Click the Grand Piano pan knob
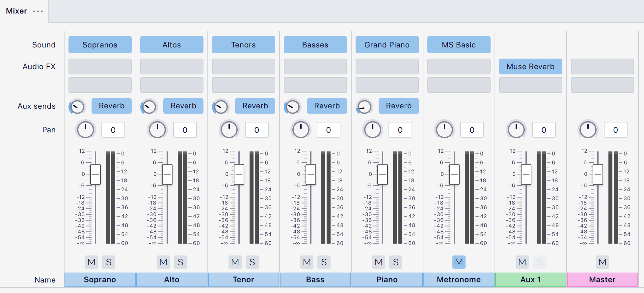This screenshot has height=293, width=644. pyautogui.click(x=372, y=129)
